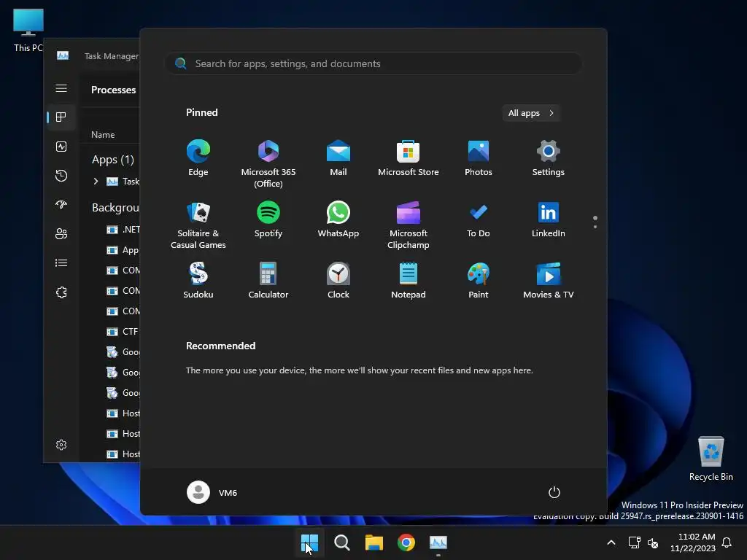Launch LinkedIn pinned app

549,219
